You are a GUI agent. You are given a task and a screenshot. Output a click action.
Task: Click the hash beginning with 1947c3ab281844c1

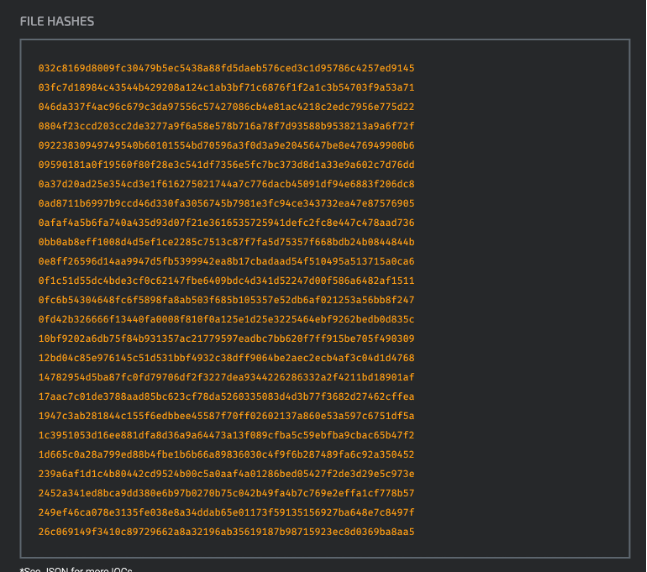226,415
